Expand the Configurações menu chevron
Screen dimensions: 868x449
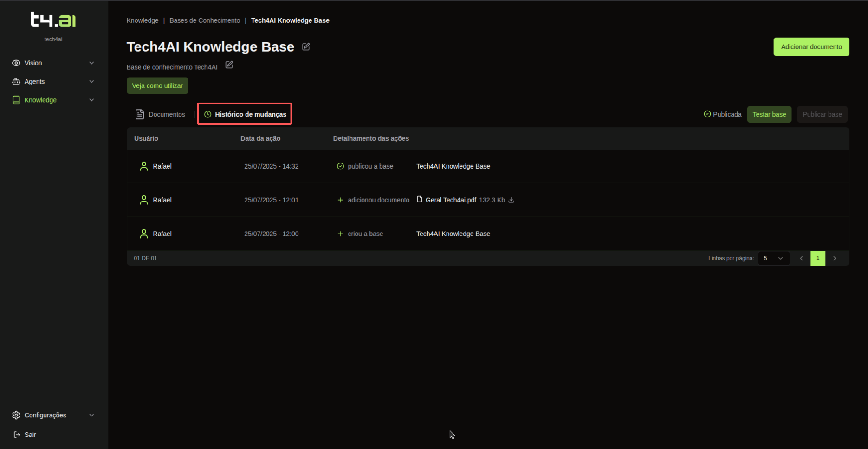[91, 415]
